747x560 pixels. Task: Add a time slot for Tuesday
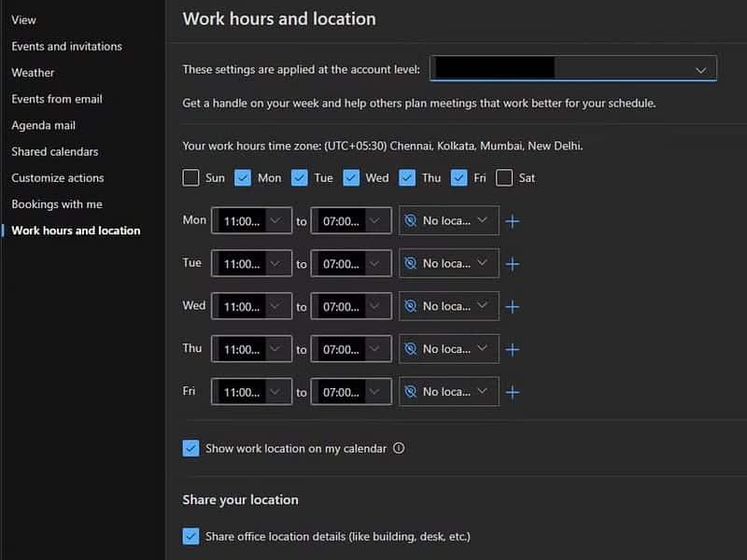tap(512, 263)
